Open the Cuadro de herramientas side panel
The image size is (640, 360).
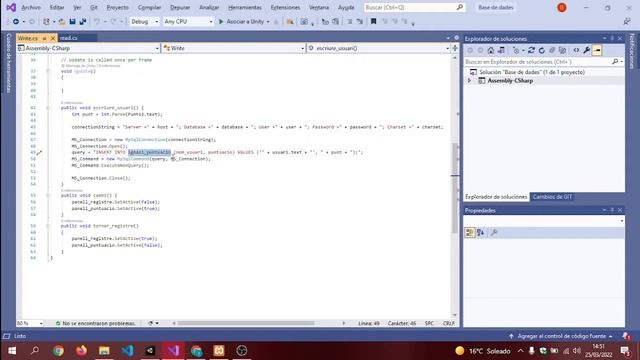pos(8,63)
